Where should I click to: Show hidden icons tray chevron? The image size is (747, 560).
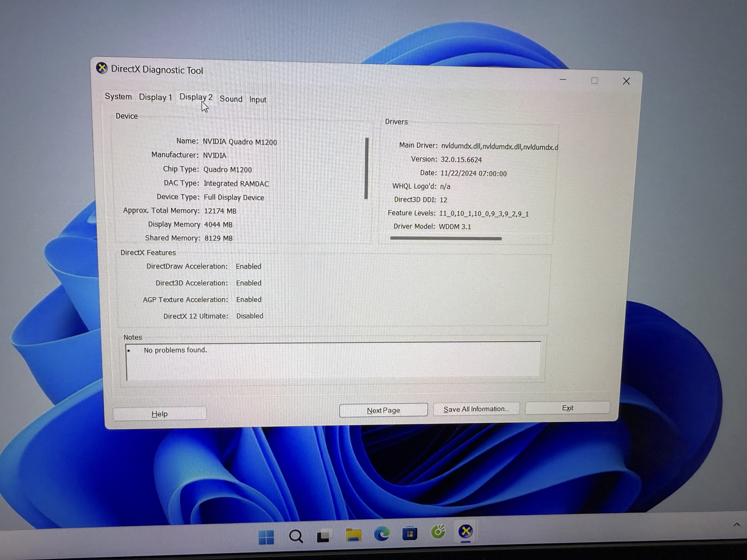click(736, 525)
